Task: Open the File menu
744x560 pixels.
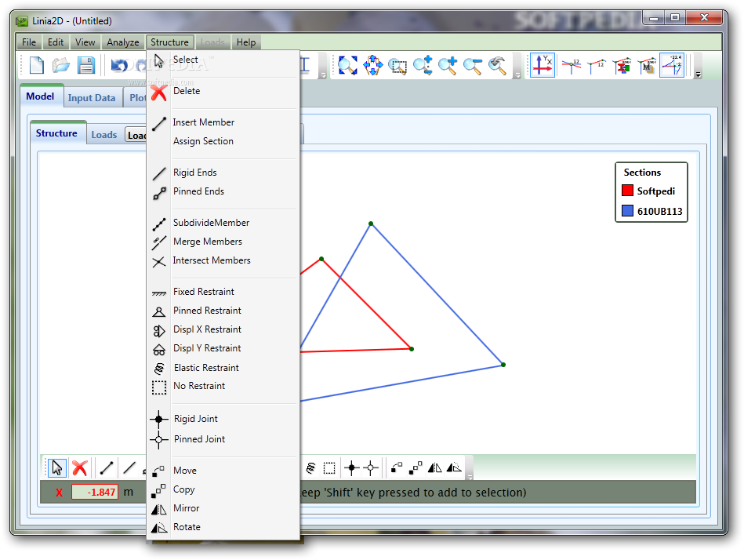Action: coord(29,42)
